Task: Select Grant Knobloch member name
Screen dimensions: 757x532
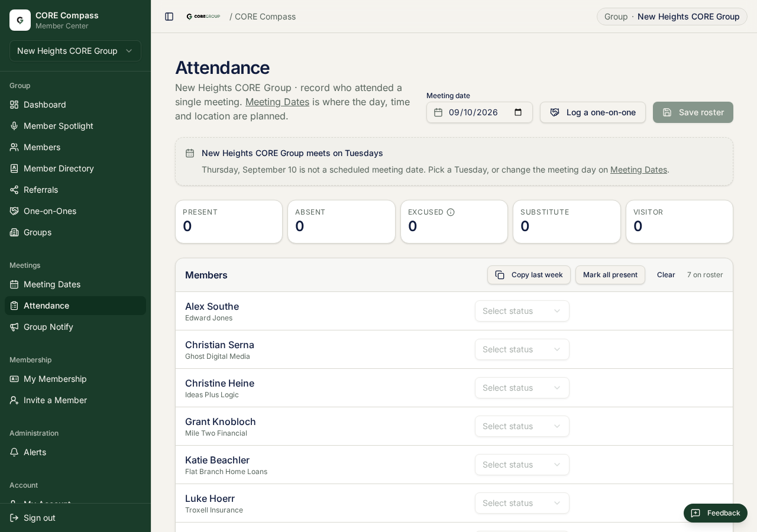Action: tap(221, 421)
